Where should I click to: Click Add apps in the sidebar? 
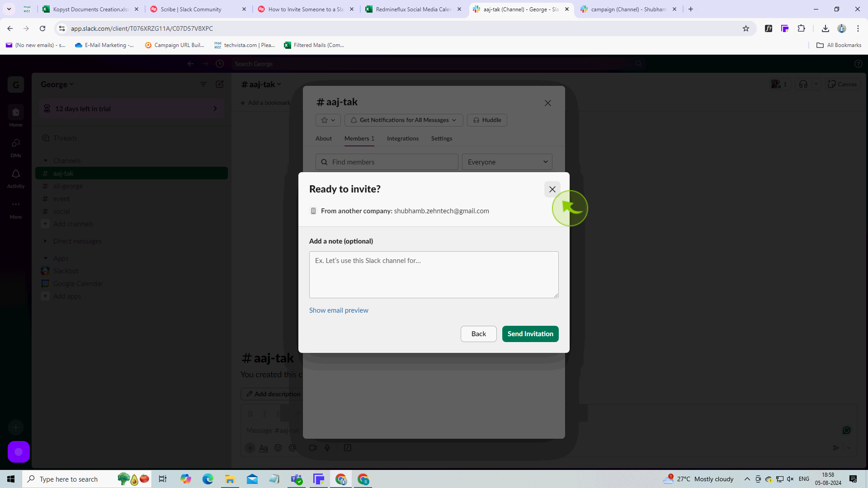(x=67, y=296)
